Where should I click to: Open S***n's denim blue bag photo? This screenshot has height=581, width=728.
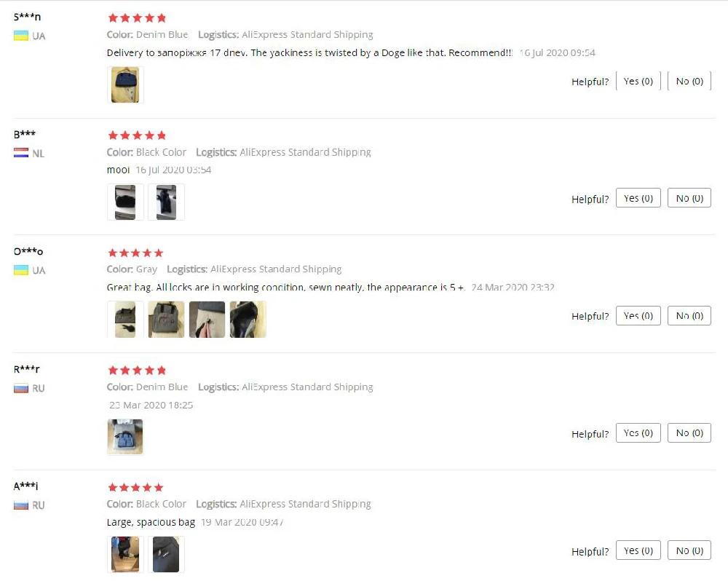[125, 84]
